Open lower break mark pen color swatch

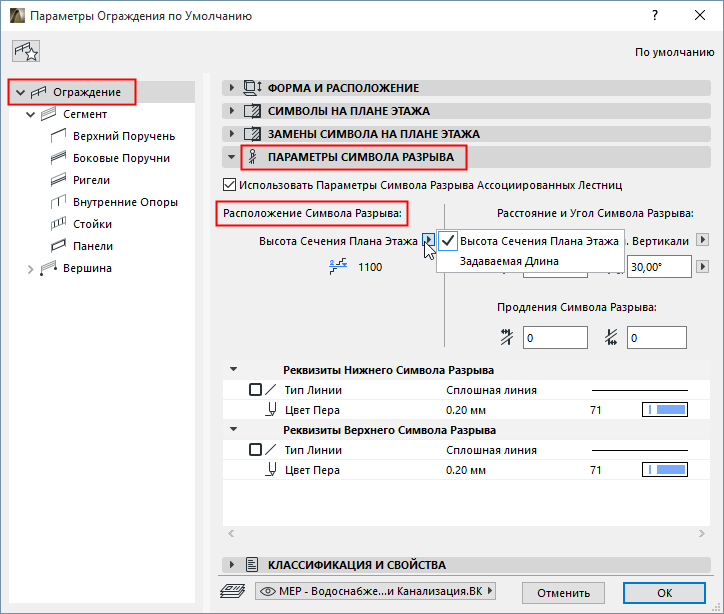(664, 409)
